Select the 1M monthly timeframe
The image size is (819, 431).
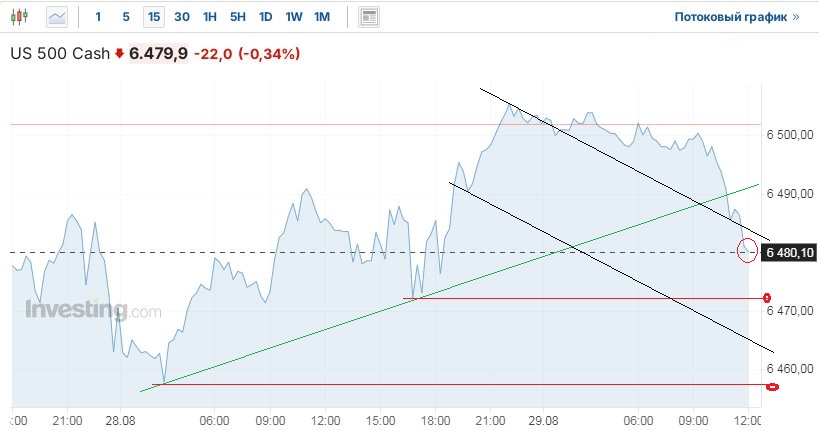(x=321, y=17)
